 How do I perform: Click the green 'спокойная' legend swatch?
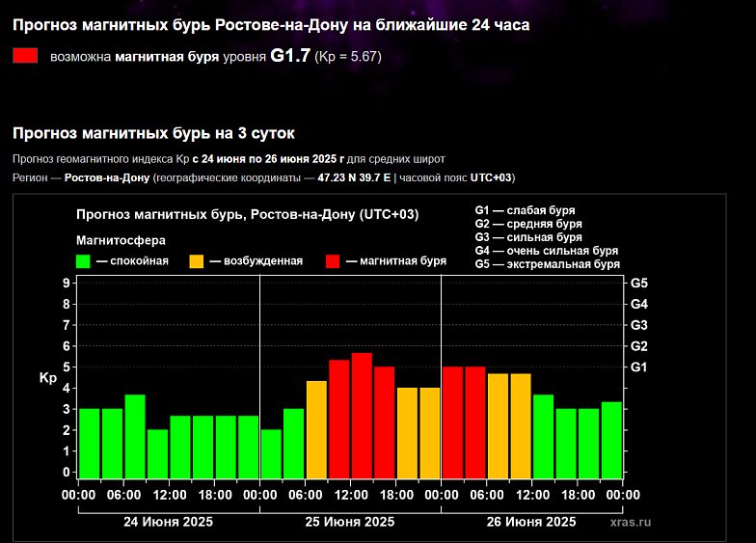pyautogui.click(x=83, y=261)
